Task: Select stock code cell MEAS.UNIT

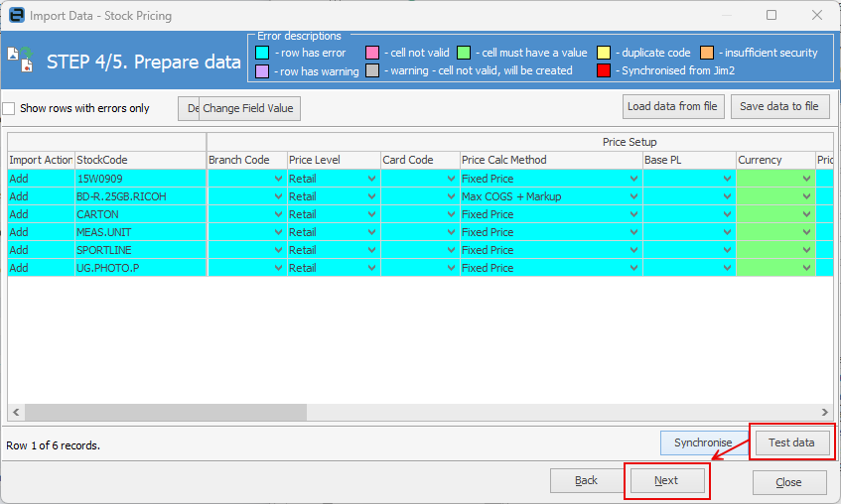Action: [141, 232]
